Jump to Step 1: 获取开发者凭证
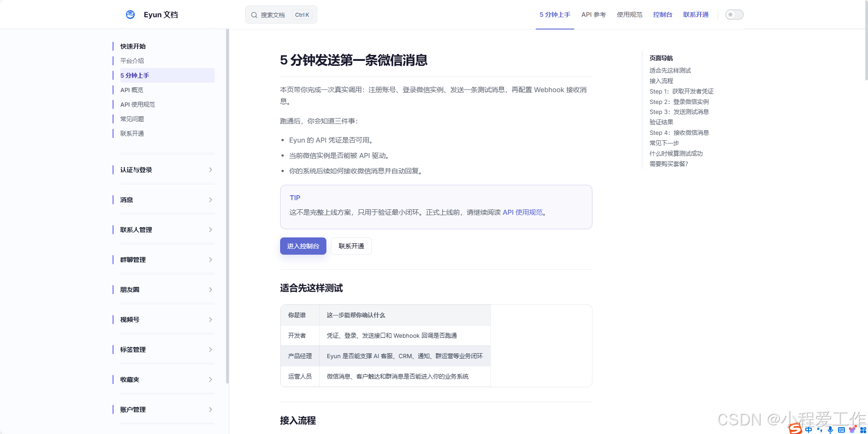This screenshot has width=868, height=434. 681,91
